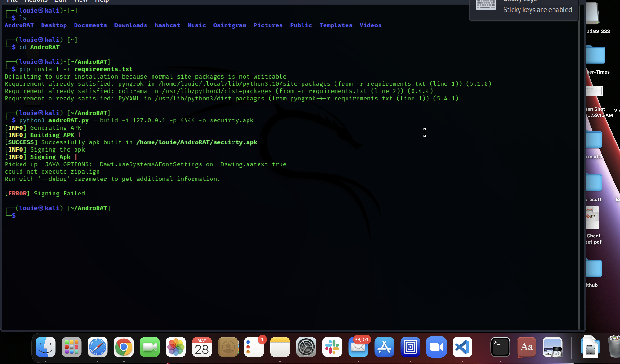Open Google Chrome from the Dock
The height and width of the screenshot is (364, 620).
[124, 347]
